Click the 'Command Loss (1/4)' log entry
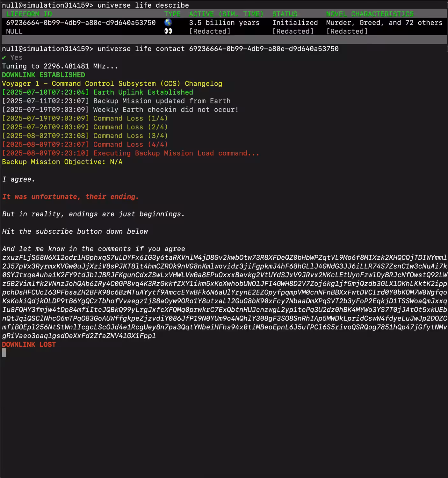The width and height of the screenshot is (448, 478). [85, 118]
